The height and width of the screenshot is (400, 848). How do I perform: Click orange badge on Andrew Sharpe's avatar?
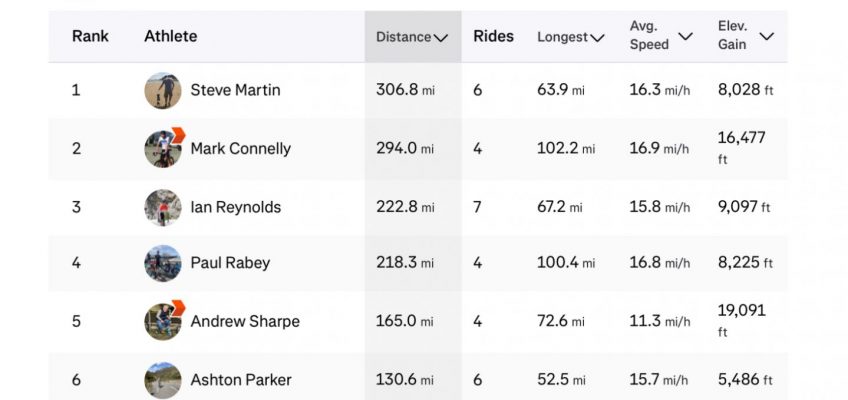[x=178, y=307]
